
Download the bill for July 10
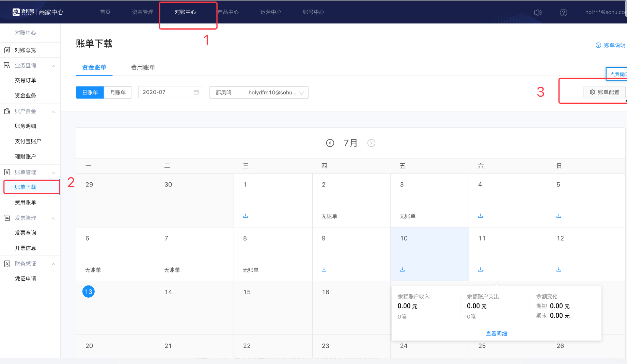click(402, 269)
